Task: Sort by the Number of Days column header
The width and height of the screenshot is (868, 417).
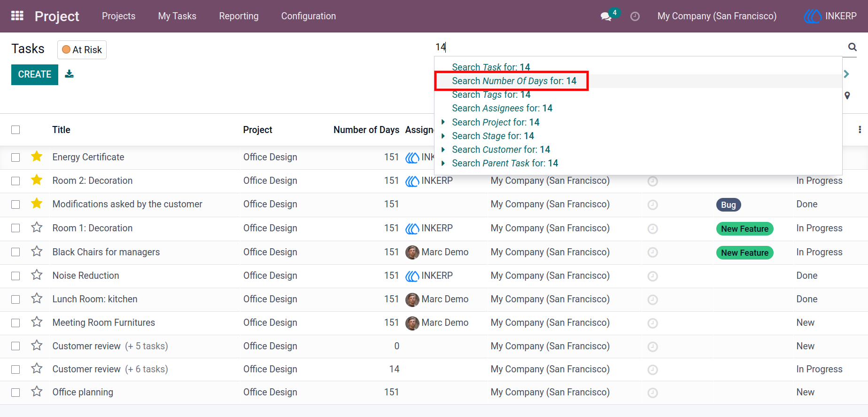Action: [x=366, y=130]
